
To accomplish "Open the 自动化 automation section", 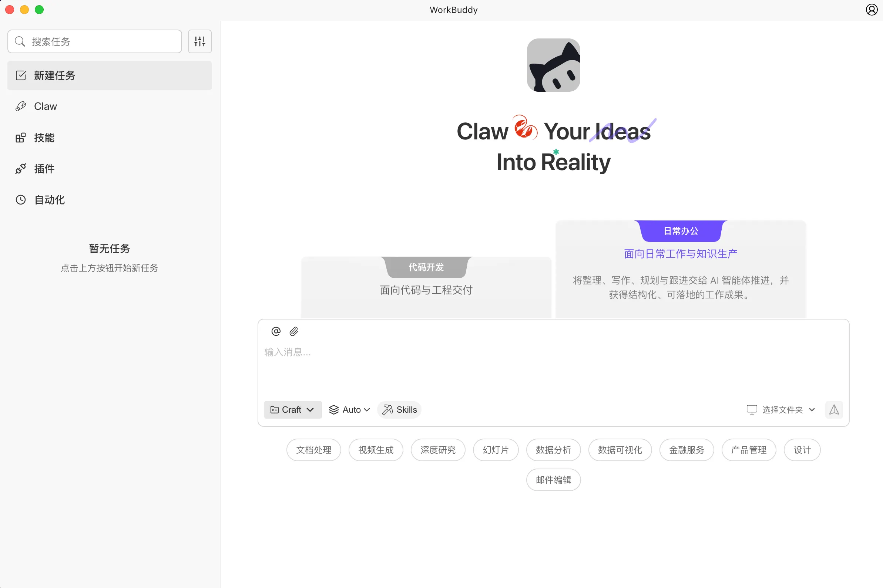I will pos(49,200).
